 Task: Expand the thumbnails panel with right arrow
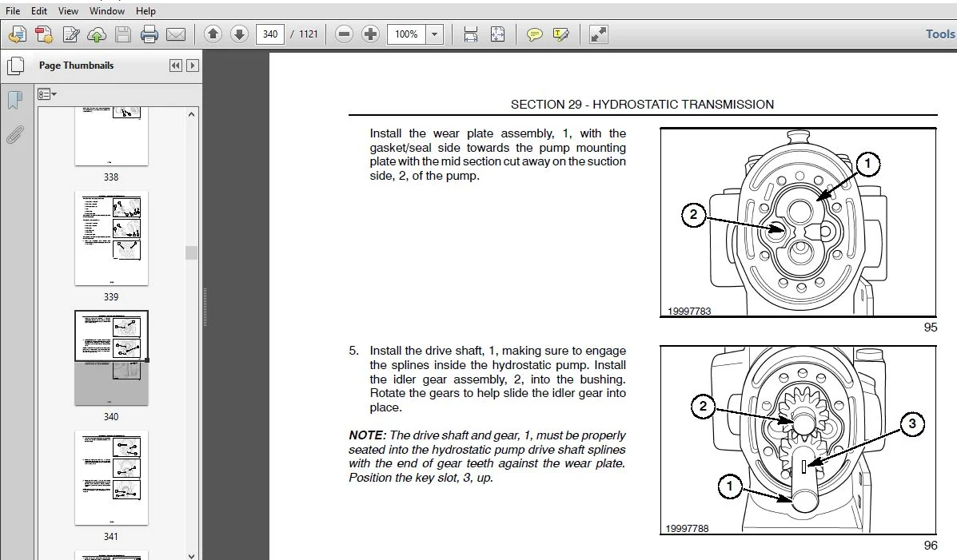pos(192,66)
